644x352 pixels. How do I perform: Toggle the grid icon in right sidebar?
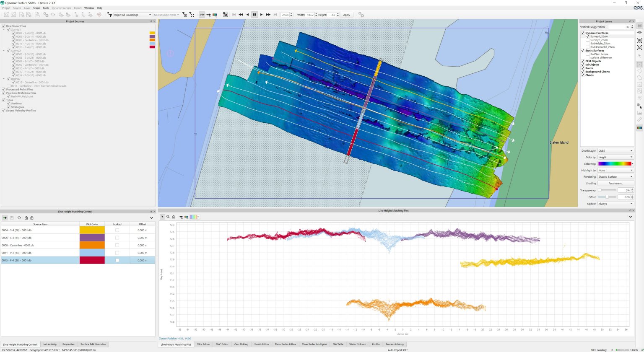point(639,26)
